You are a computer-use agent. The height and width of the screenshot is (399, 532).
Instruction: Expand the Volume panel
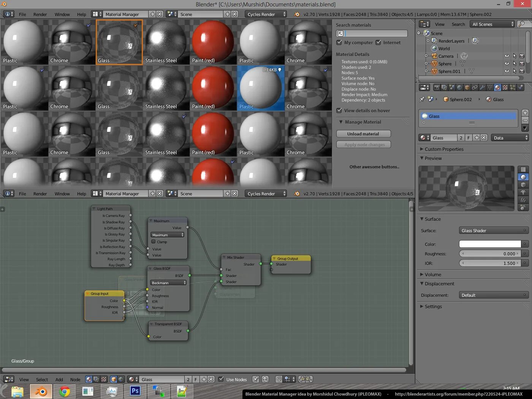coord(421,274)
